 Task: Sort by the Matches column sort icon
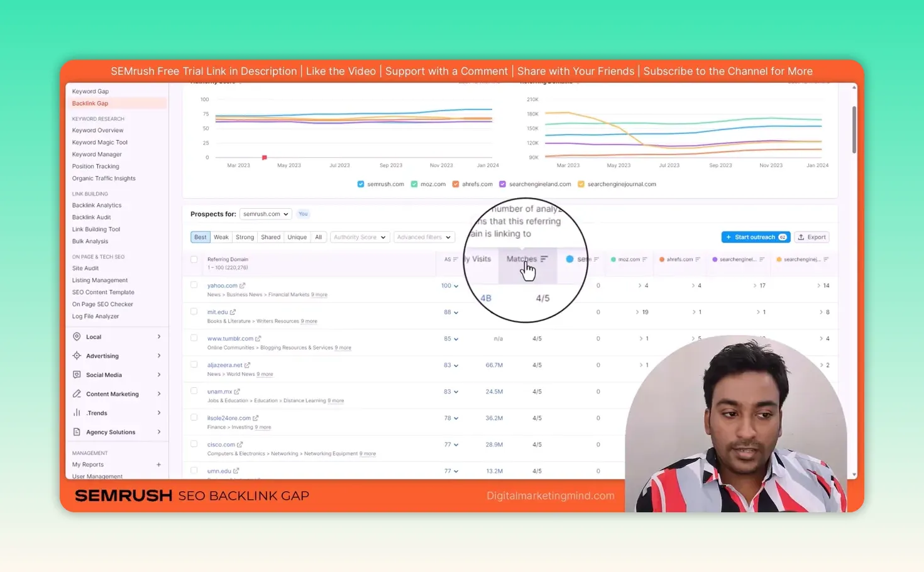[544, 259]
